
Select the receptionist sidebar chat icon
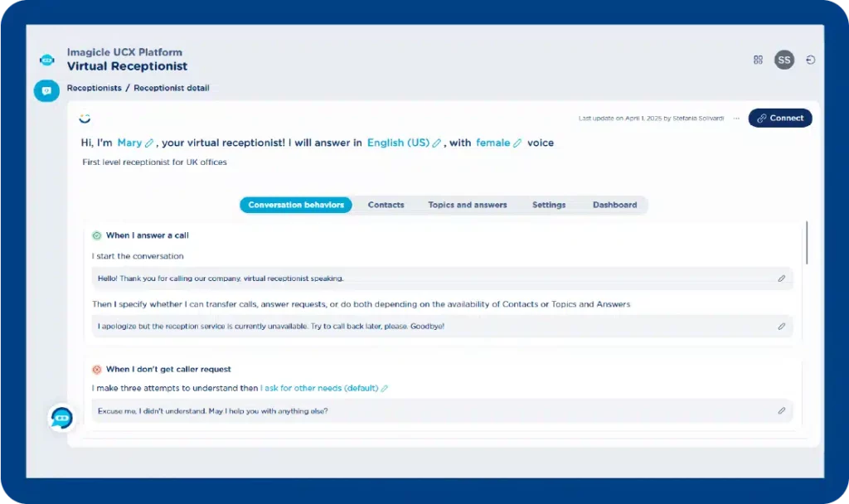coord(46,90)
